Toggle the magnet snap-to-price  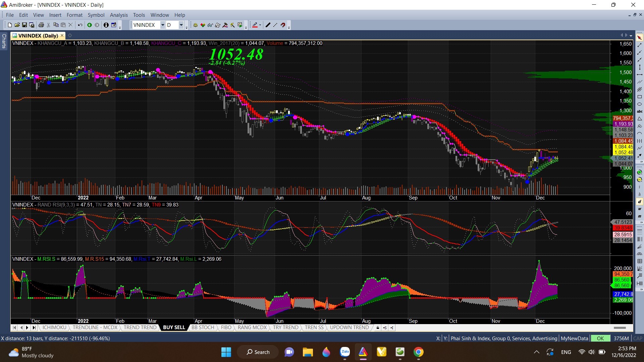coord(283,25)
